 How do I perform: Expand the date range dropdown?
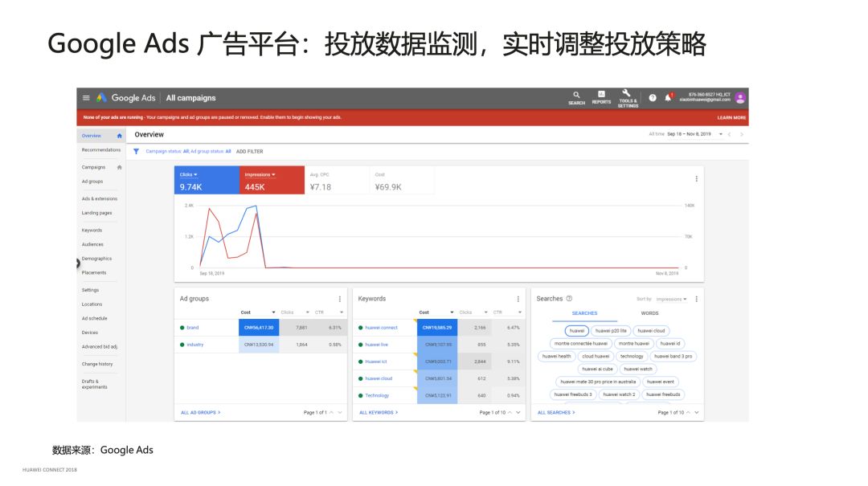pyautogui.click(x=721, y=134)
